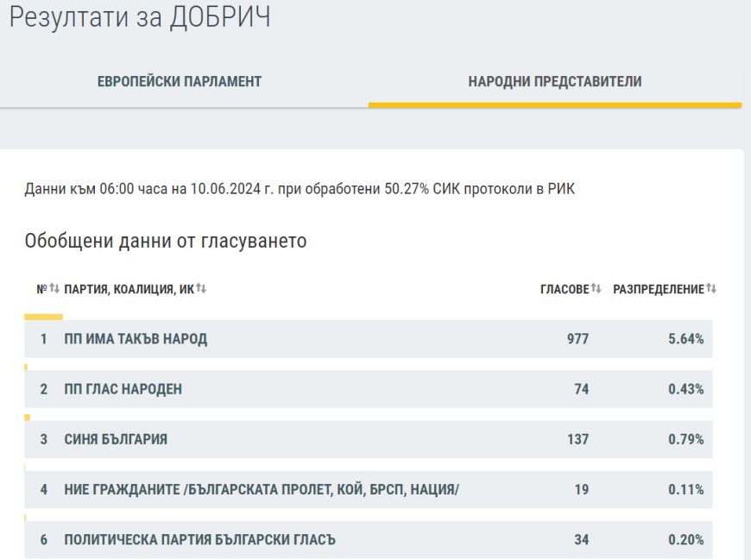Viewport: 751px width, 560px height.
Task: Select the НАРОДНИ ПРЕДСТАВИТЕЛИ tab
Action: pyautogui.click(x=554, y=82)
